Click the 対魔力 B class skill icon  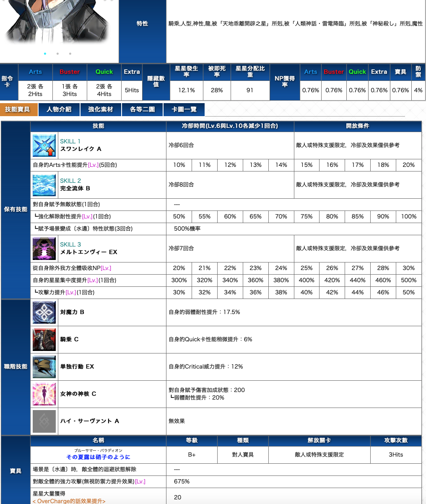click(44, 312)
